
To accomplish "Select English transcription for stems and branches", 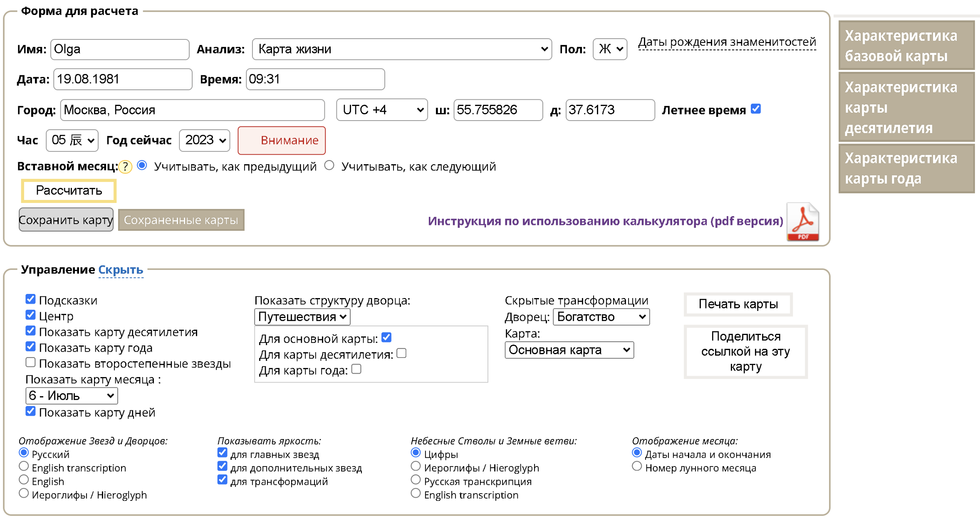I will pyautogui.click(x=416, y=493).
